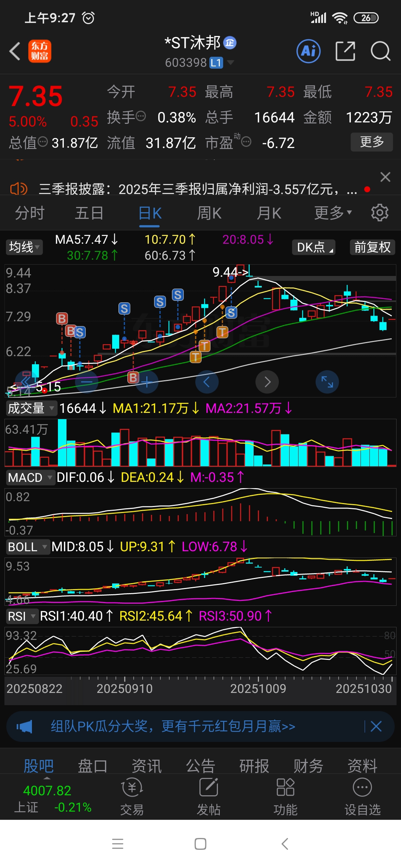
Task: Open the 盘口 tab
Action: pyautogui.click(x=92, y=766)
